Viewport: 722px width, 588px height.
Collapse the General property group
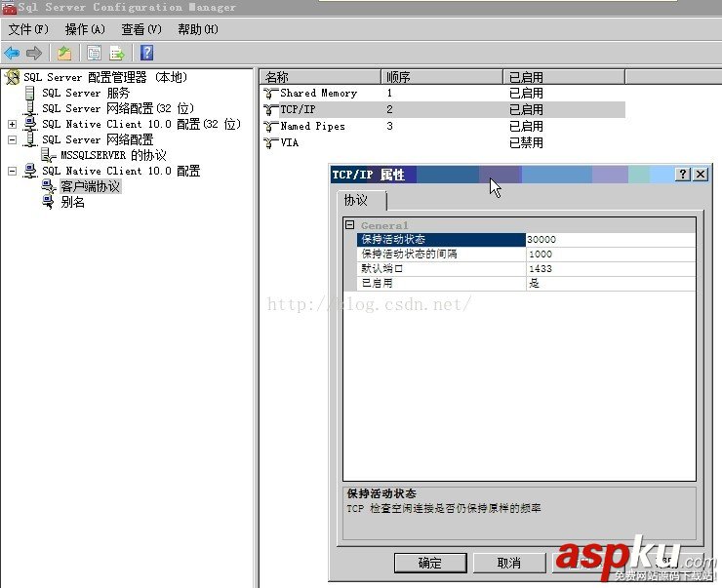point(350,225)
